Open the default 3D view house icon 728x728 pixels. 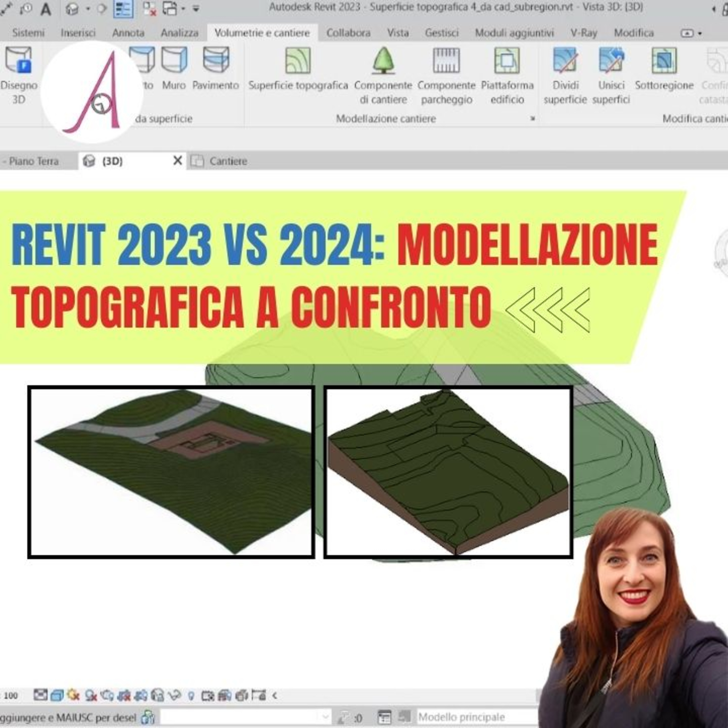click(72, 9)
